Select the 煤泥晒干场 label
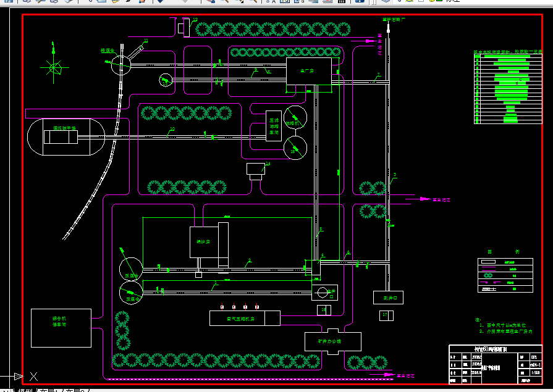This screenshot has height=392, width=553. (x=64, y=128)
